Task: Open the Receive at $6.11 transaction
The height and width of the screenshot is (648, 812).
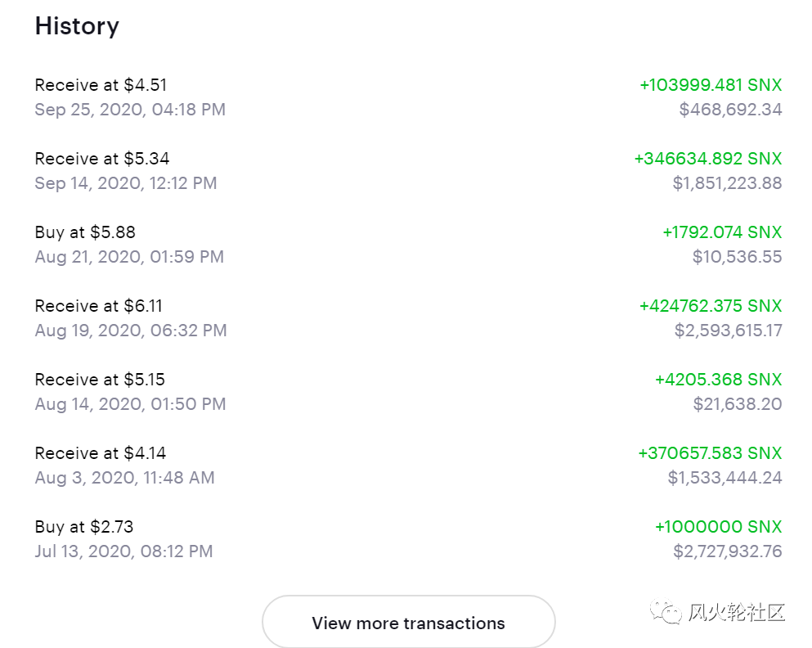Action: point(408,317)
